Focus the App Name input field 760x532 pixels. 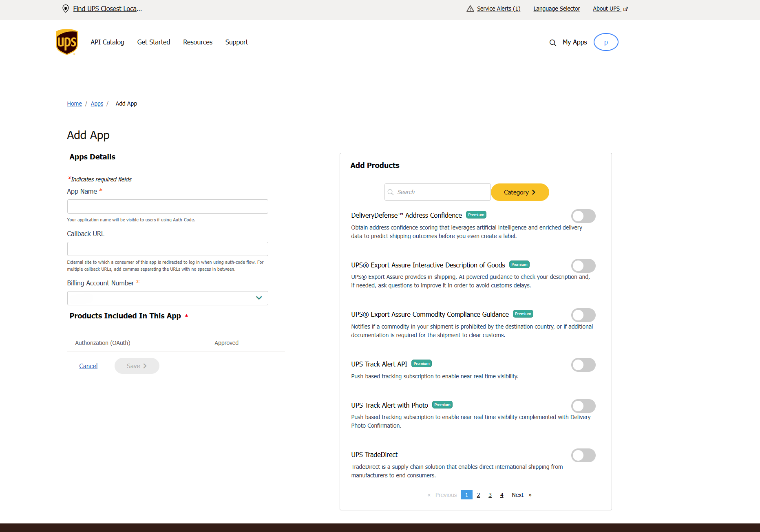[x=168, y=206]
